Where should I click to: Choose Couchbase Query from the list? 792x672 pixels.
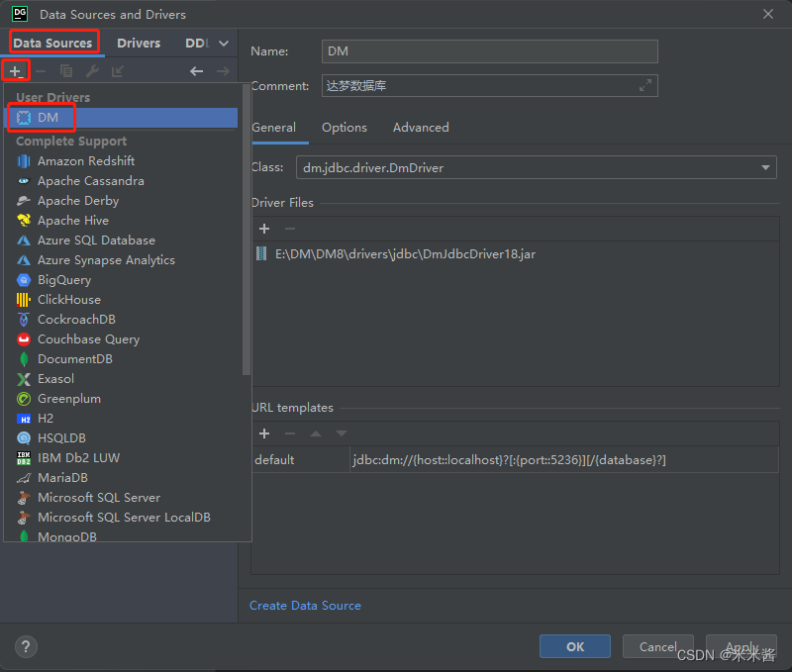click(121, 338)
